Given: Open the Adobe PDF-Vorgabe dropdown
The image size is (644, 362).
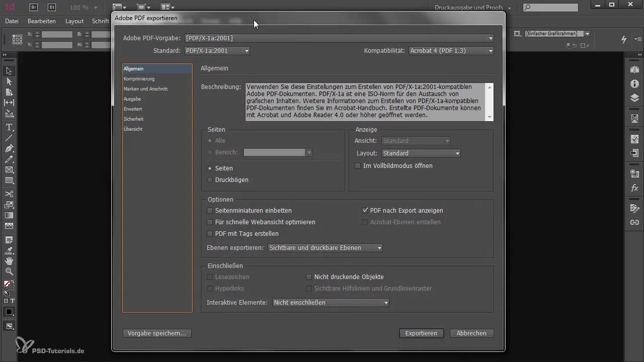Looking at the screenshot, I should [x=339, y=38].
